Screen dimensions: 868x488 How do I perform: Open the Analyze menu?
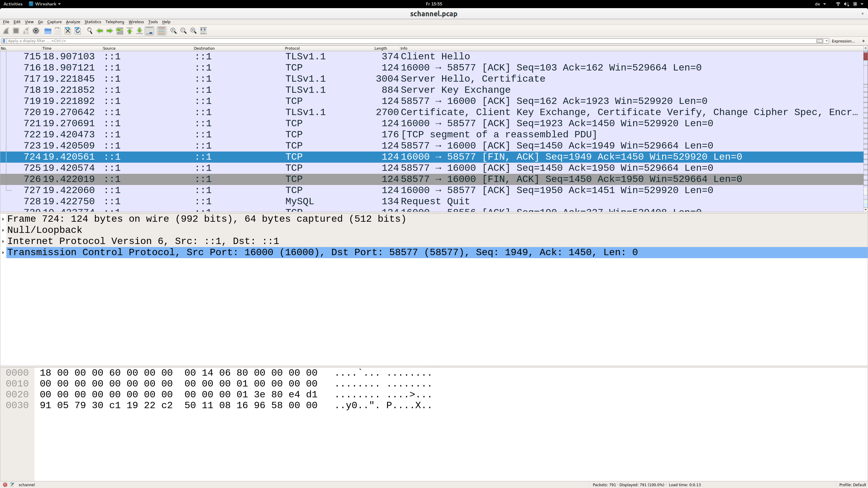coord(73,22)
